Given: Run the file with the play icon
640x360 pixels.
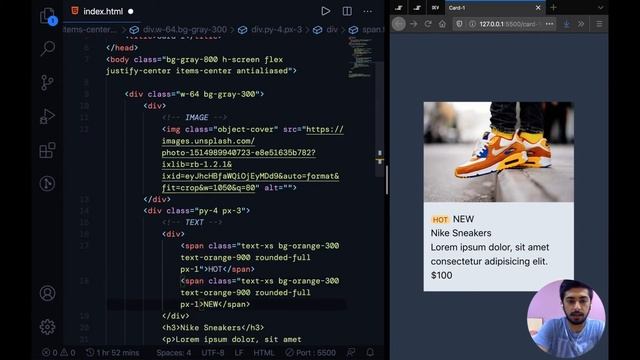Looking at the screenshot, I should point(325,11).
